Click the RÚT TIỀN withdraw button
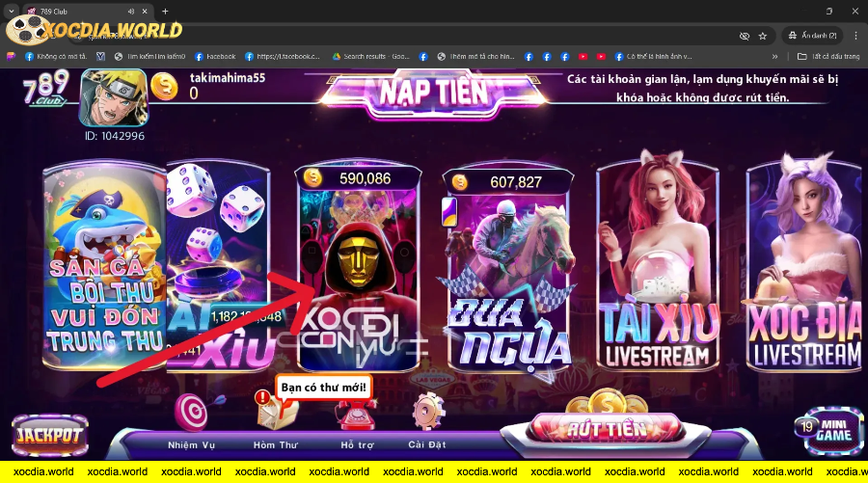 coord(607,429)
